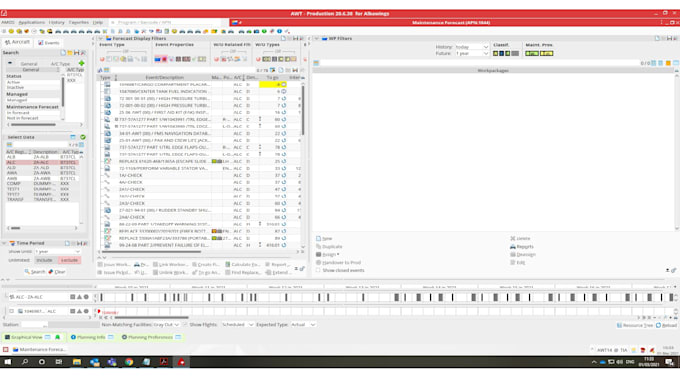Click the Event/Description column header

(x=164, y=78)
